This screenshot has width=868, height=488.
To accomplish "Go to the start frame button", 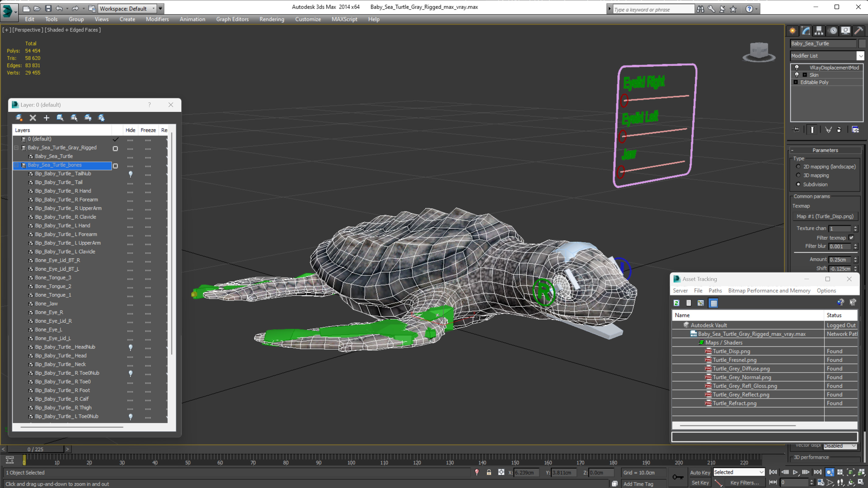I will pos(773,472).
